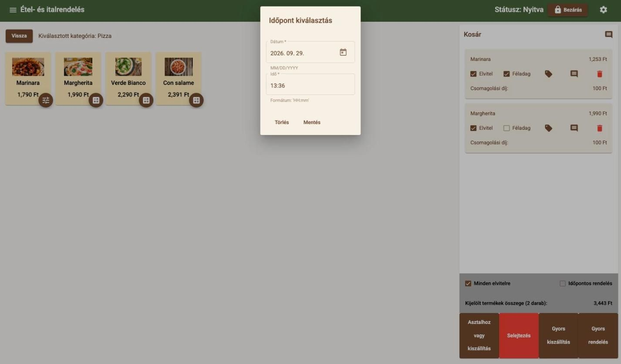Click the Idő input field showing 13:36
621x364 pixels.
pyautogui.click(x=310, y=84)
